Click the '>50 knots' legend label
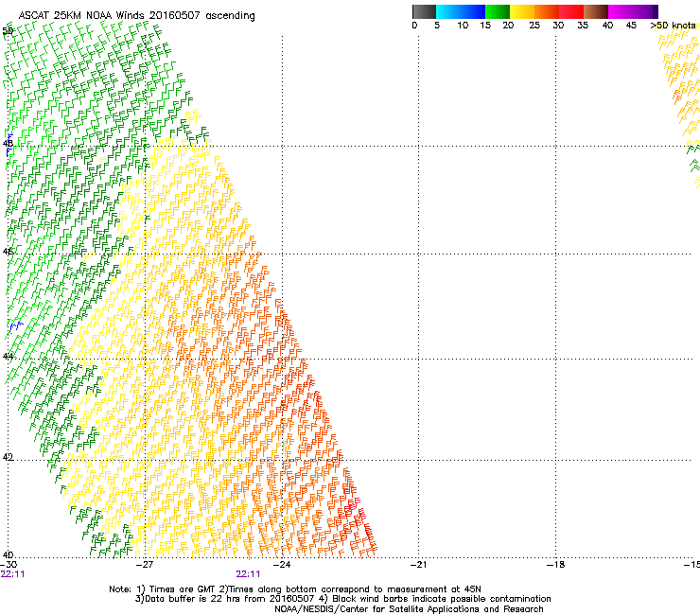700x615 pixels. [x=673, y=26]
